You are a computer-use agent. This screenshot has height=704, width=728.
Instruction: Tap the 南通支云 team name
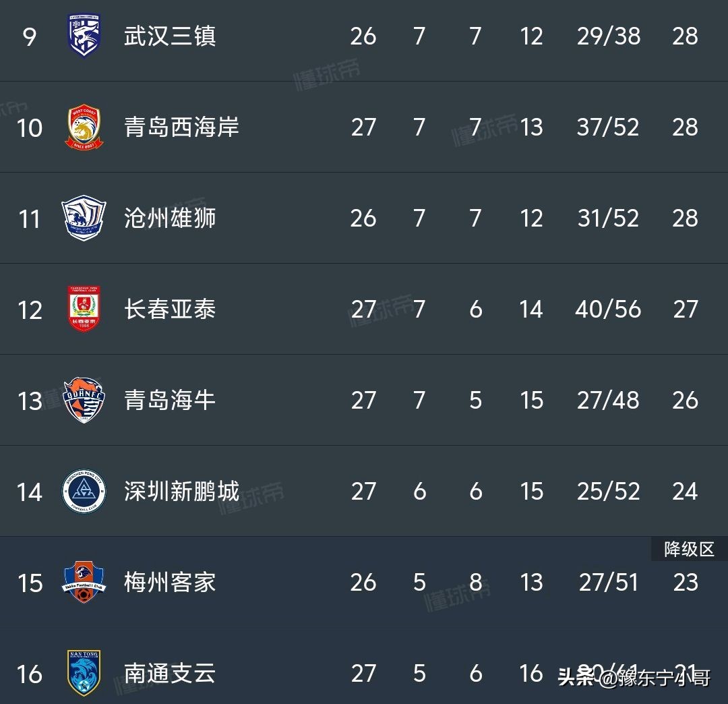pyautogui.click(x=170, y=673)
